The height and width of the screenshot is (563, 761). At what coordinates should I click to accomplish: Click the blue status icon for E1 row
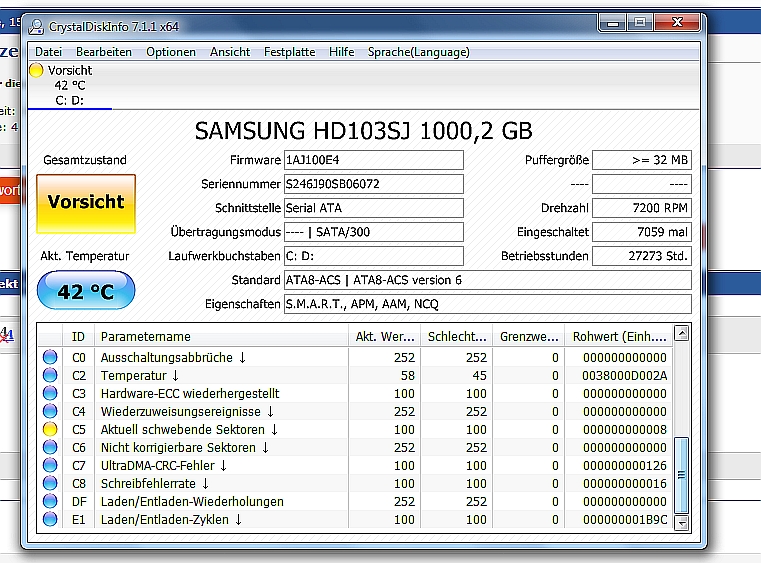click(x=50, y=519)
